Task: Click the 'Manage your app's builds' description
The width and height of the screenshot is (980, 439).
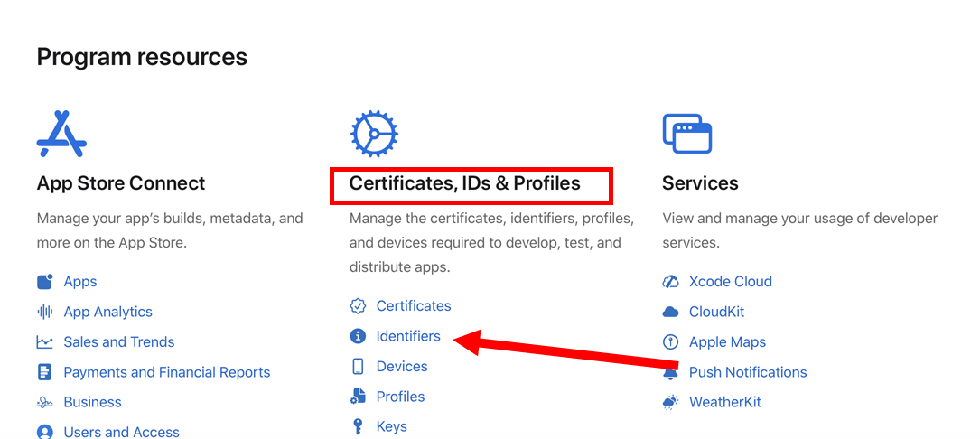Action: pyautogui.click(x=170, y=230)
